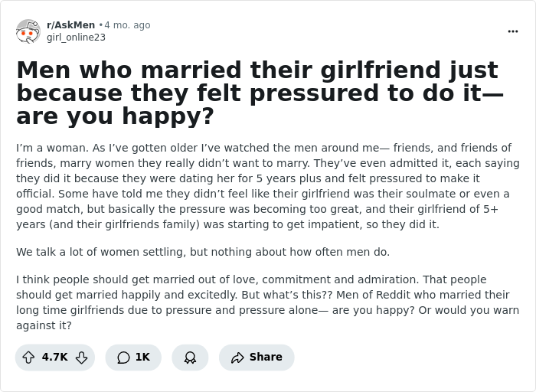Open girl_online23's user profile
Image resolution: width=536 pixels, height=392 pixels.
tap(76, 38)
